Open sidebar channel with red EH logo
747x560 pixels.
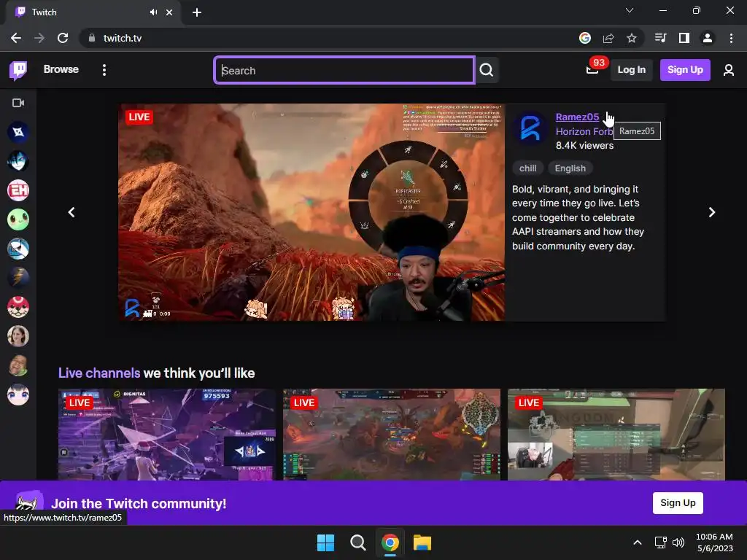(18, 190)
